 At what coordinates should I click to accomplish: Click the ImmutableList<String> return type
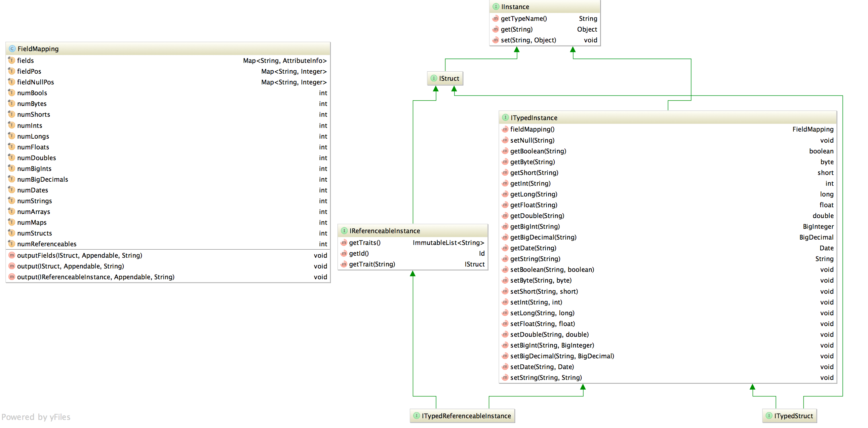pos(448,243)
